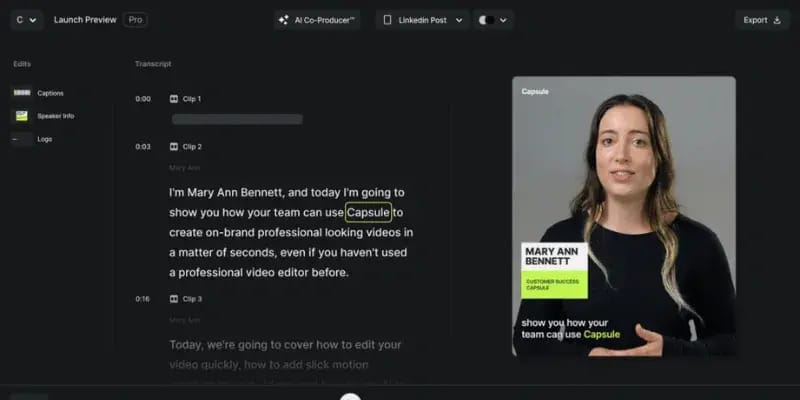Open the Captions edit
Viewport: 800px width, 400px height.
click(38, 93)
